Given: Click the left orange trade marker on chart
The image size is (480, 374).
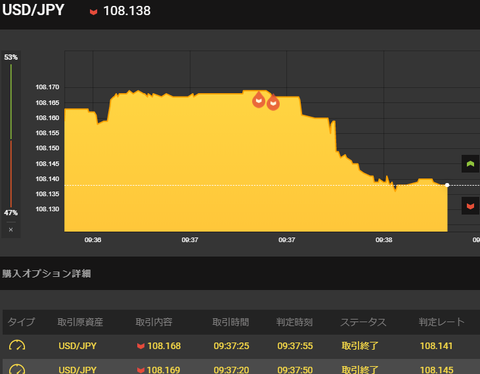Looking at the screenshot, I should [x=259, y=100].
